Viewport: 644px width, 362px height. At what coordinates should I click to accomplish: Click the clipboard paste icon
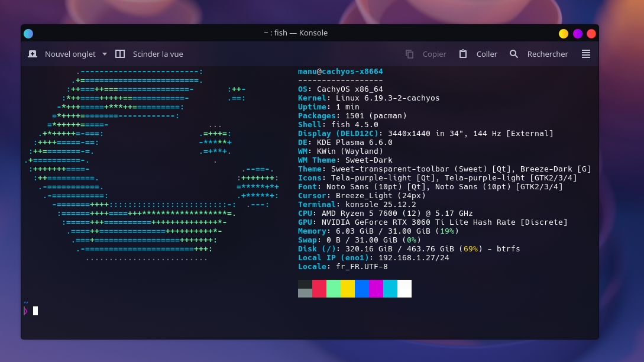click(464, 54)
